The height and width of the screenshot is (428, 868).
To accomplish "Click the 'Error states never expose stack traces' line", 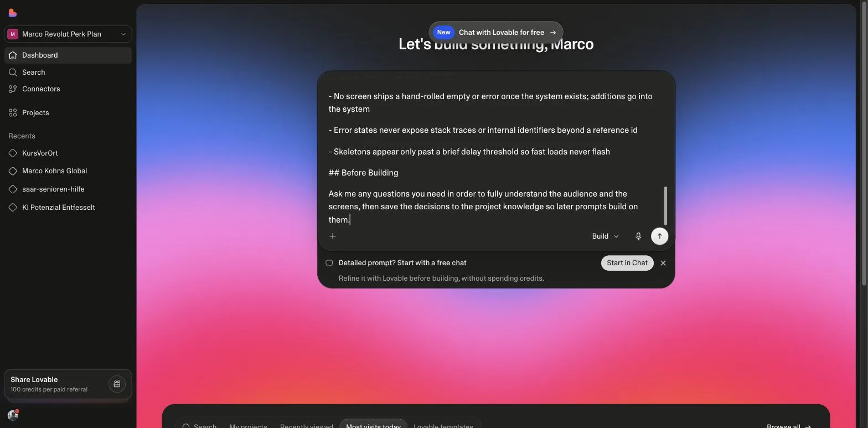I will pos(483,130).
